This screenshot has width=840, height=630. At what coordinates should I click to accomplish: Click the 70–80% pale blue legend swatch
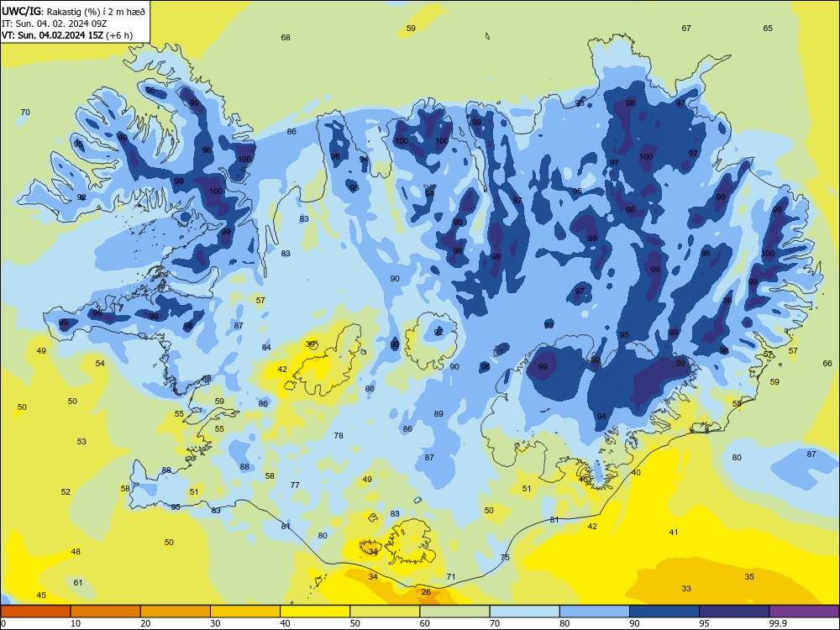(524, 612)
